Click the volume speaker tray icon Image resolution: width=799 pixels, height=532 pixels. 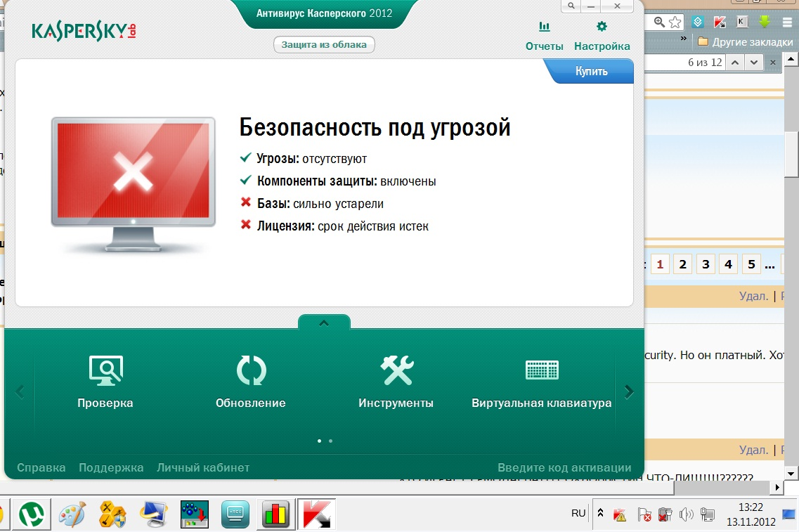click(x=686, y=514)
